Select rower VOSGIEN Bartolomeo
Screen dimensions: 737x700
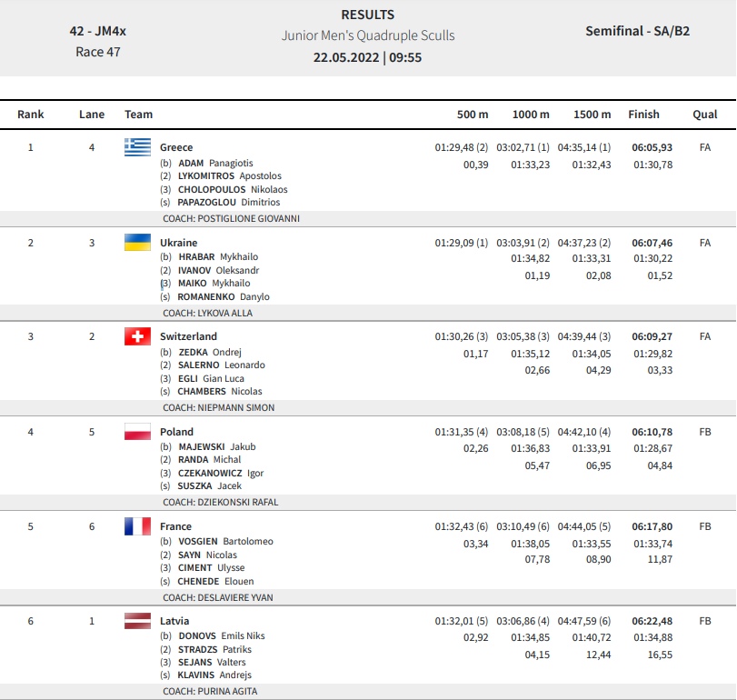coord(225,541)
